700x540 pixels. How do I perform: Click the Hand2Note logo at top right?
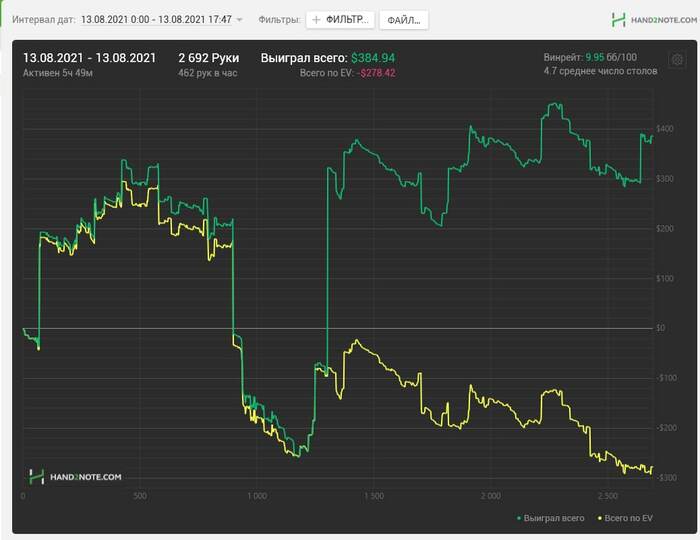coord(654,20)
